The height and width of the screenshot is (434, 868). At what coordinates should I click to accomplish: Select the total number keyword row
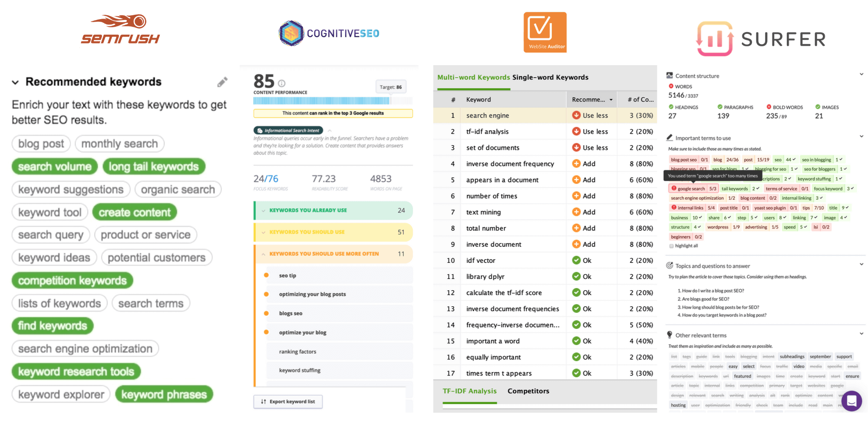click(545, 228)
